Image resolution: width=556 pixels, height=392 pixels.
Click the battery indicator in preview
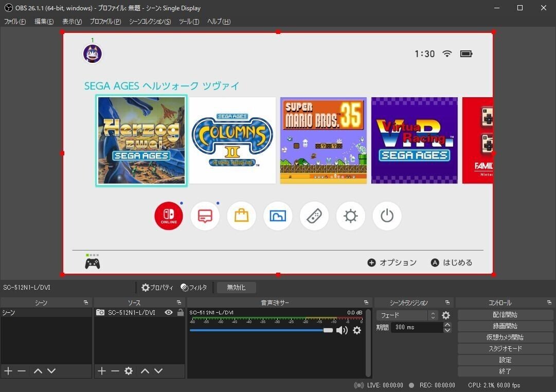click(x=467, y=54)
